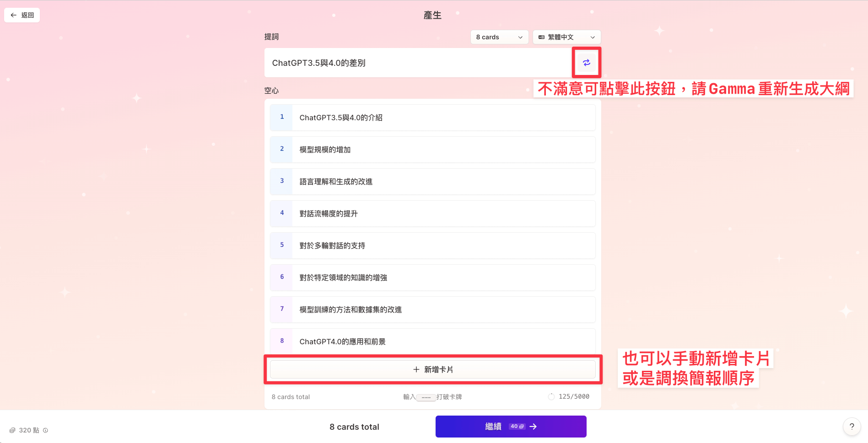Viewport: 868px width, 443px height.
Task: Select card 2 模型規模的增加
Action: [x=443, y=149]
